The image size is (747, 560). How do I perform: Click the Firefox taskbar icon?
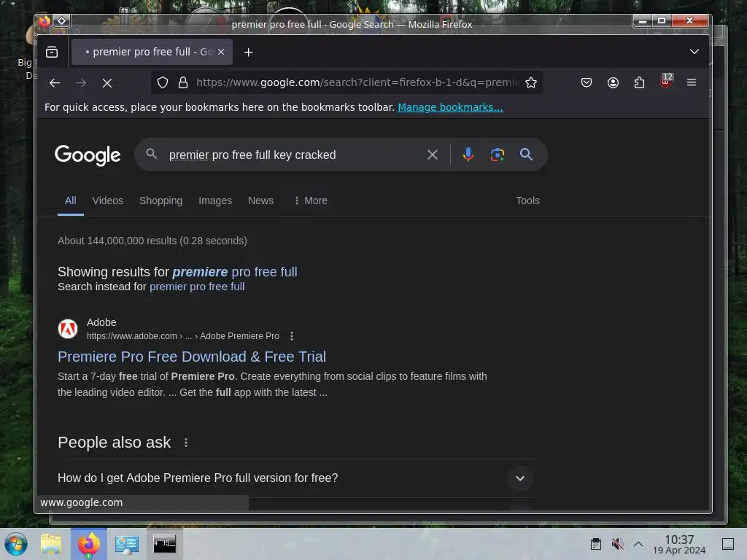click(x=89, y=544)
